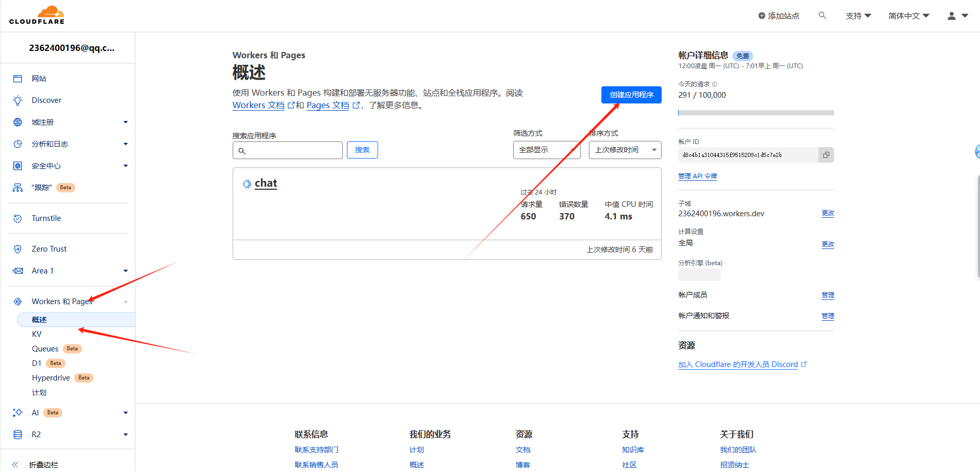Open search with the magnifier icon
This screenshot has width=980, height=471.
822,16
